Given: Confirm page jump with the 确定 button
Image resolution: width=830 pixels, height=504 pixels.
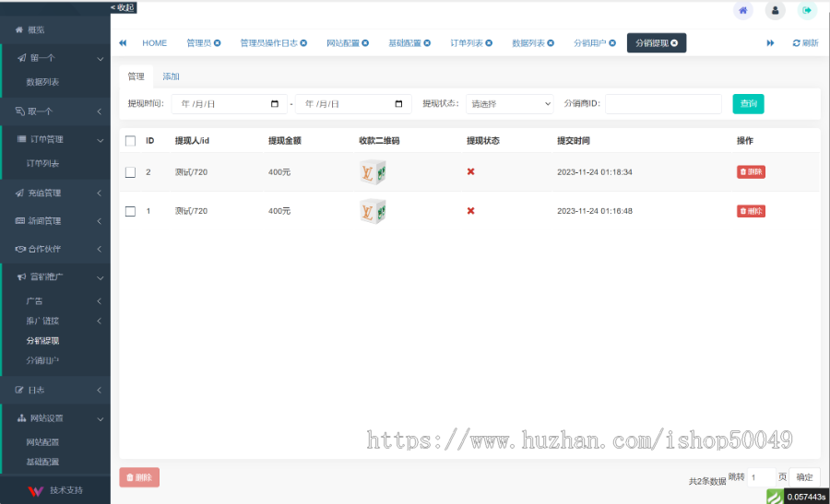Looking at the screenshot, I should pos(804,477).
